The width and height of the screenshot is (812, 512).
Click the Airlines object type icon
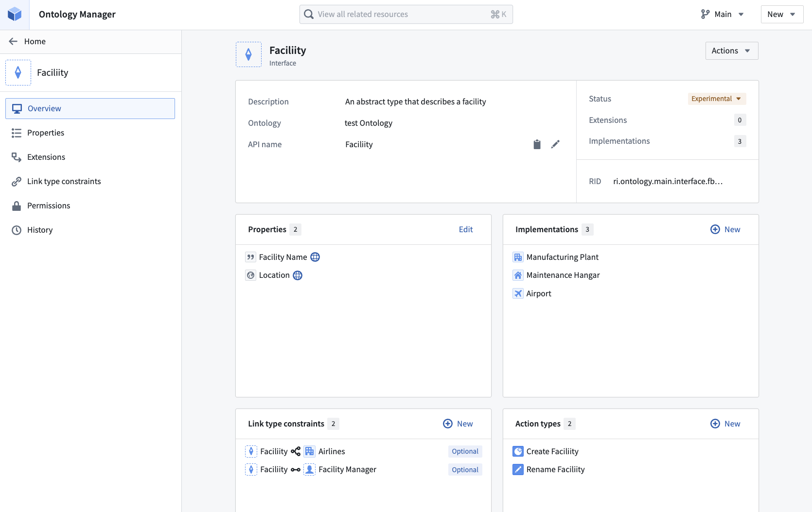[310, 451]
